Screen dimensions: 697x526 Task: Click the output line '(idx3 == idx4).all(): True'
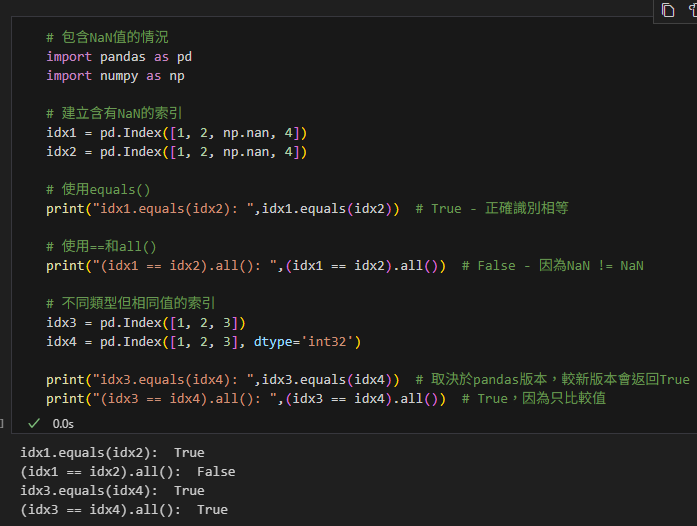tap(124, 510)
